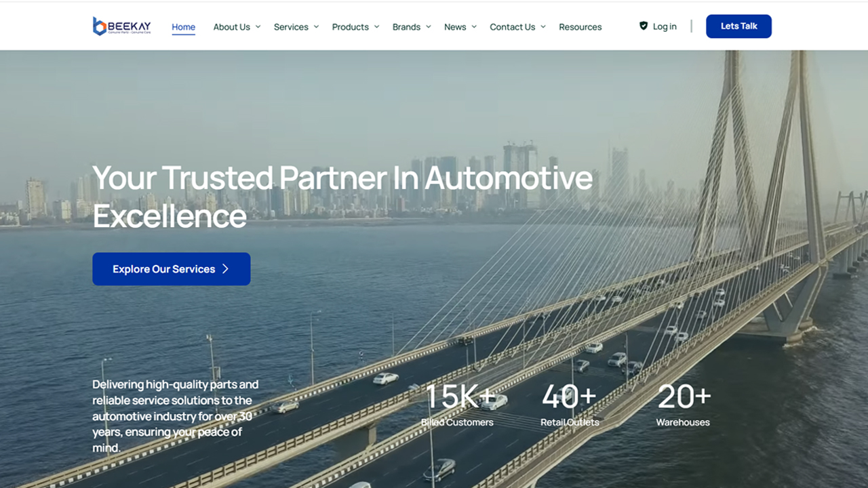Viewport: 868px width, 488px height.
Task: Click the 40+ Retail Outlets statistic
Action: click(570, 405)
